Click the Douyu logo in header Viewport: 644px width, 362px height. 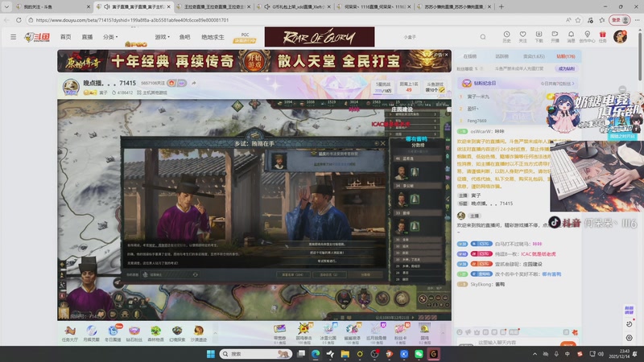point(37,37)
